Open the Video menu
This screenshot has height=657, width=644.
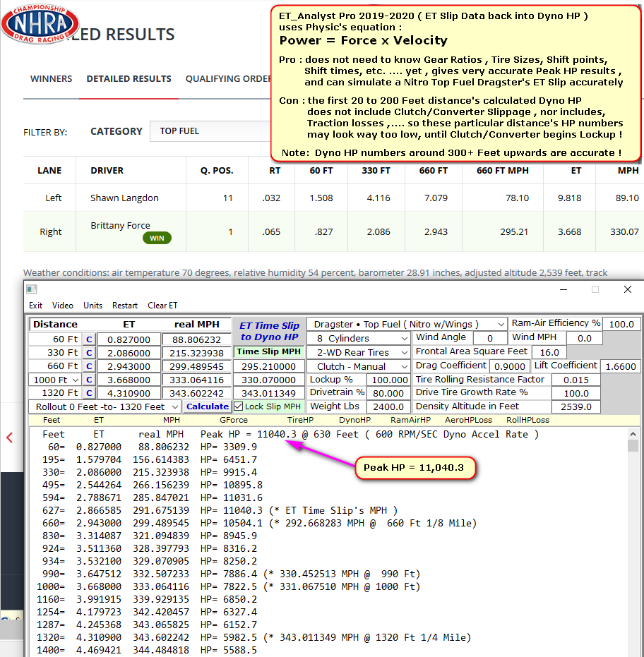62,306
